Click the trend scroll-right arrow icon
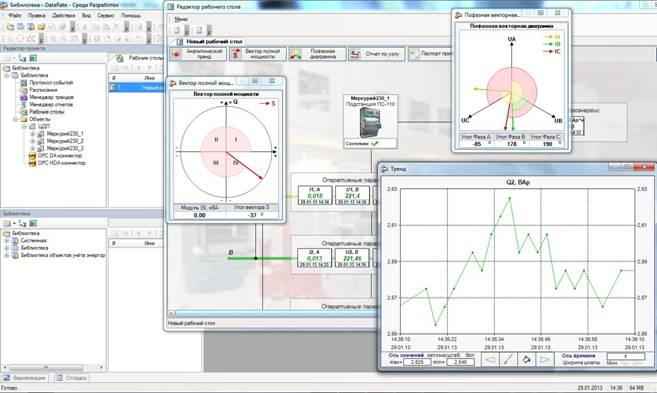 [x=544, y=359]
